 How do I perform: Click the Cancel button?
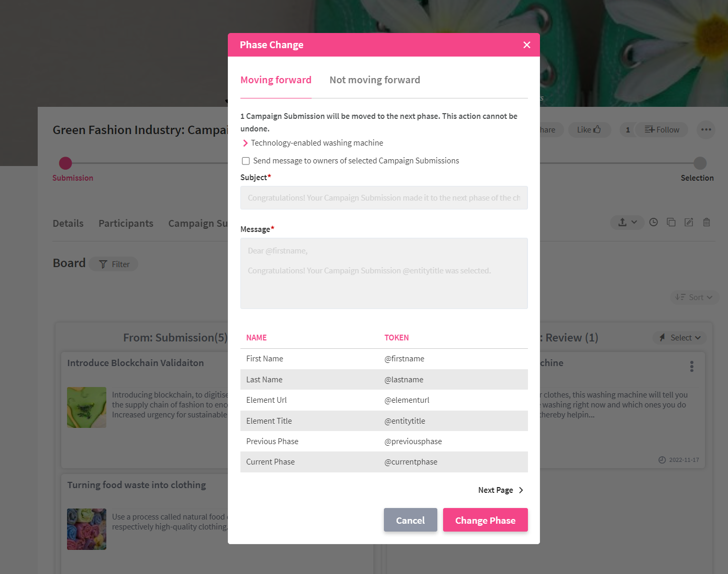(410, 520)
